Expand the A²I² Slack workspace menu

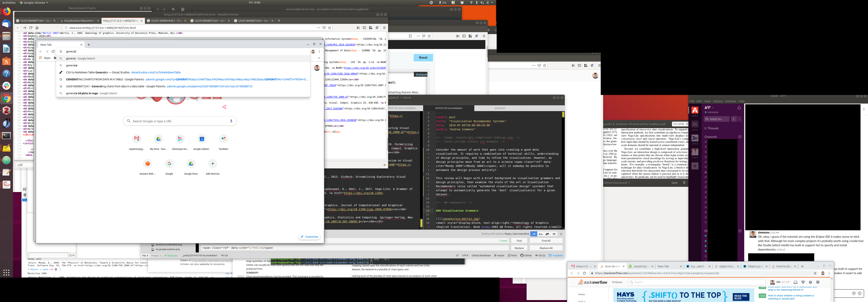coord(709,108)
